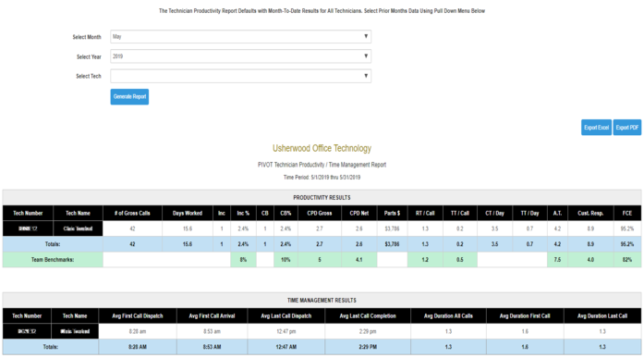Click the Days Worked column header
This screenshot has width=644, height=358.
point(188,213)
